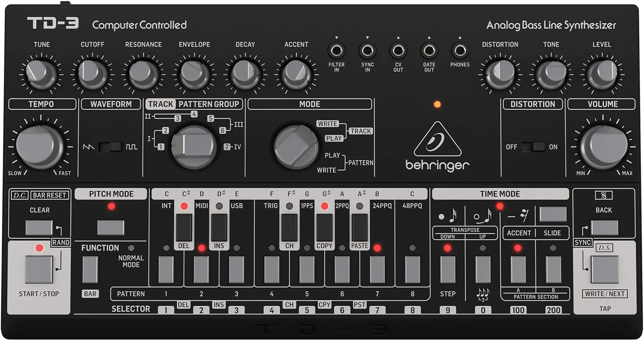
Task: Click the sawtooth waveform symbol
Action: 88,147
